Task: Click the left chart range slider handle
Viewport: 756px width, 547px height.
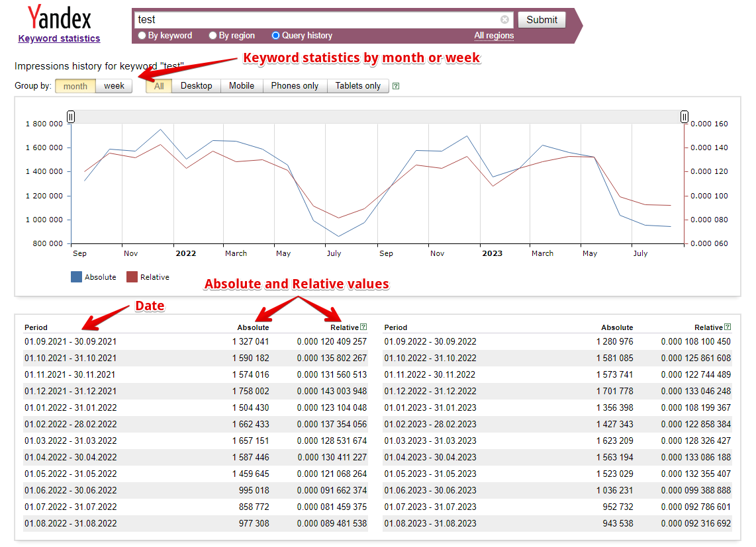Action: tap(71, 117)
